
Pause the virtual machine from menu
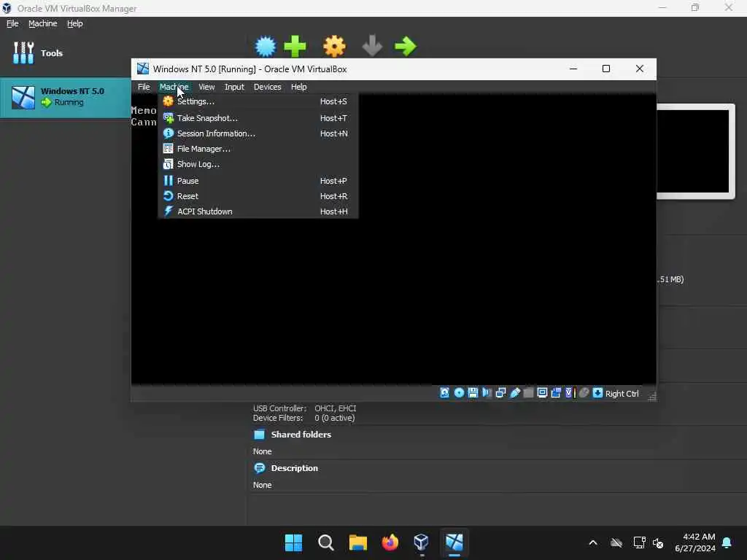point(258,181)
